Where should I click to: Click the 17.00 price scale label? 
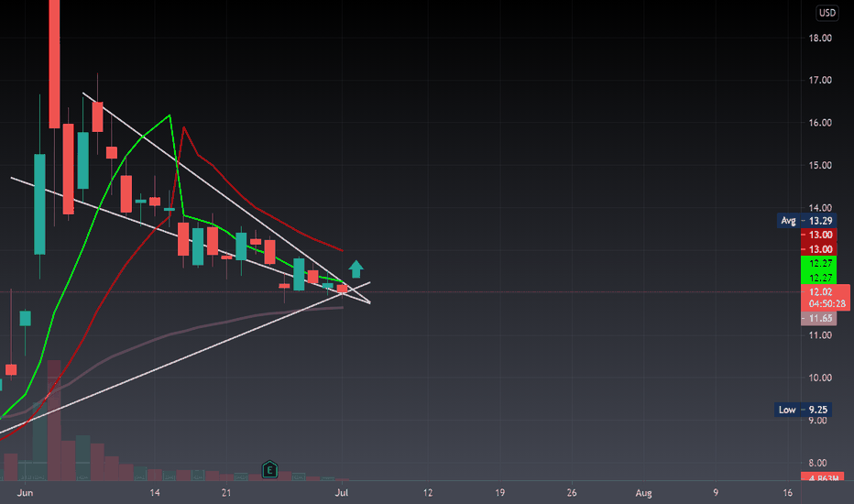click(x=820, y=80)
